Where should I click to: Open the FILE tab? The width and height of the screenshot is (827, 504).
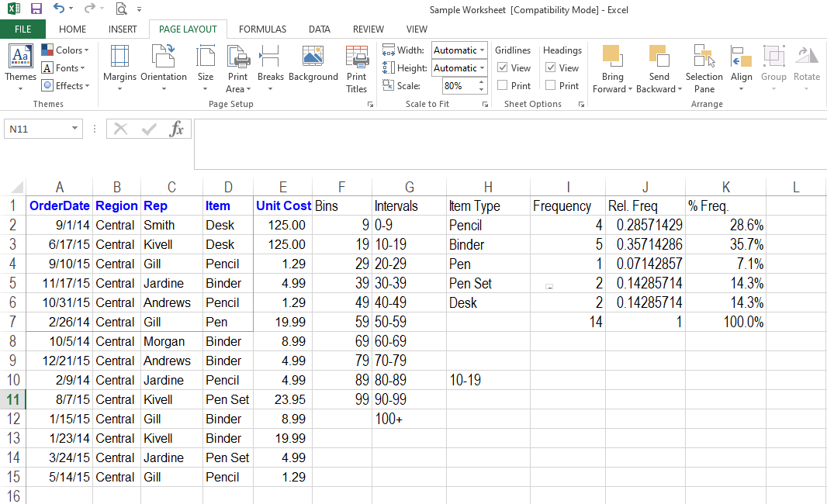(22, 29)
